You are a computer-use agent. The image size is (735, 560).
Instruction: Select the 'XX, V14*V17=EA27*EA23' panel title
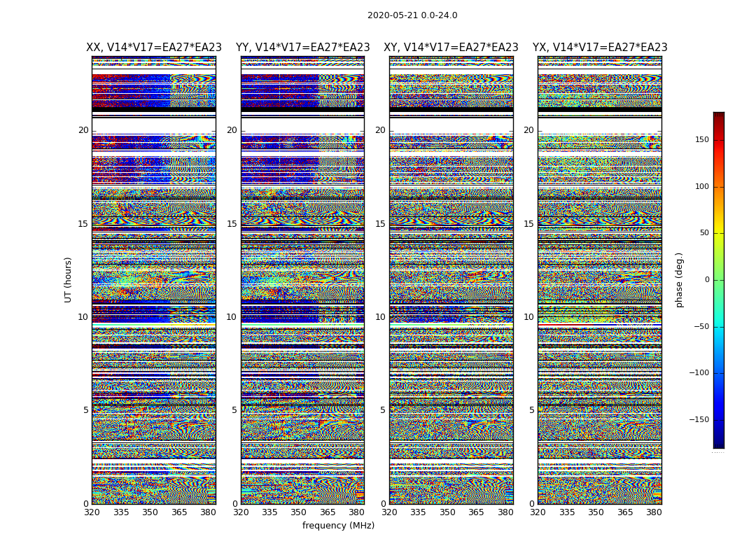tap(154, 48)
